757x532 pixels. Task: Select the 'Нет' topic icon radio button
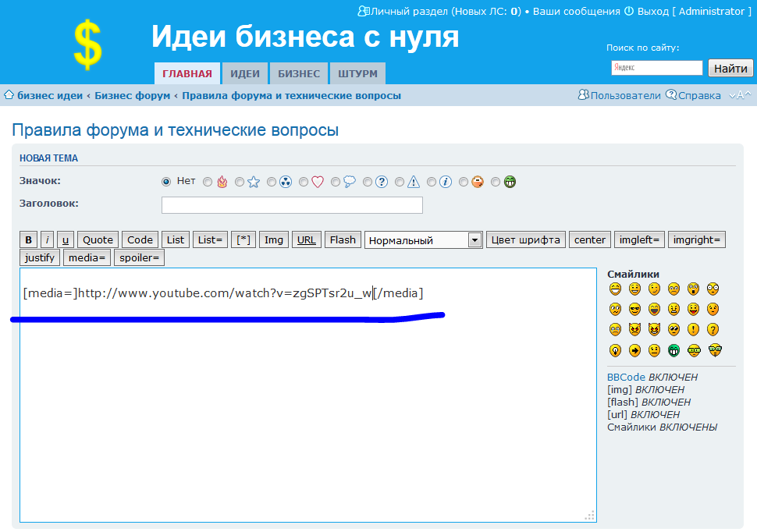(x=166, y=182)
